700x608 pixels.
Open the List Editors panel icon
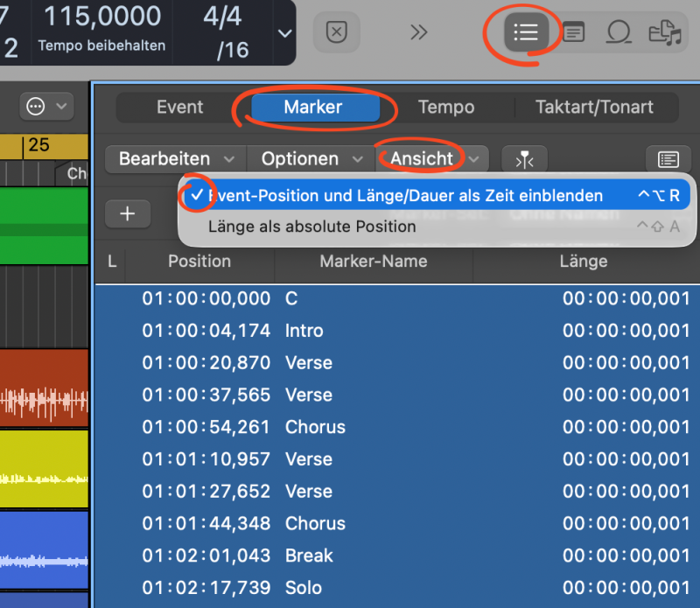[525, 32]
